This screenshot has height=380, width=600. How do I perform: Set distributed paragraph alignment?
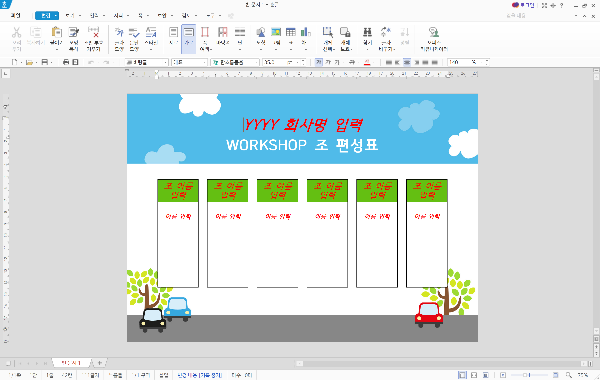425,62
